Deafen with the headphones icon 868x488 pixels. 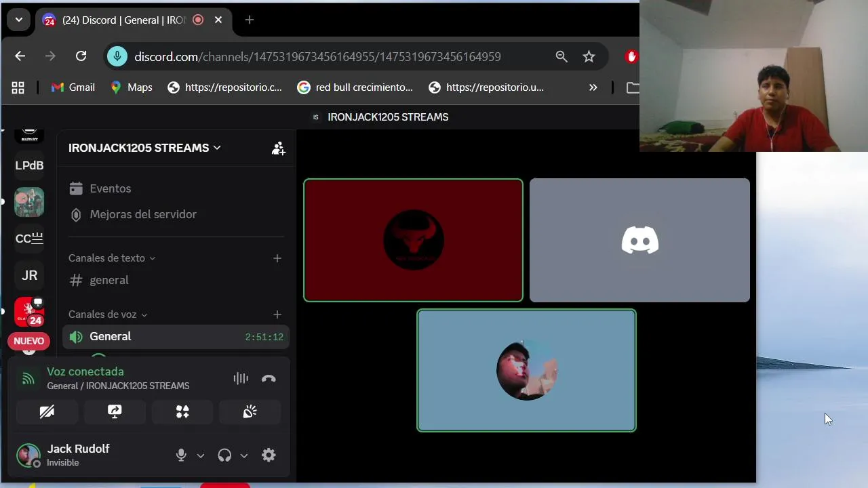[x=224, y=455]
